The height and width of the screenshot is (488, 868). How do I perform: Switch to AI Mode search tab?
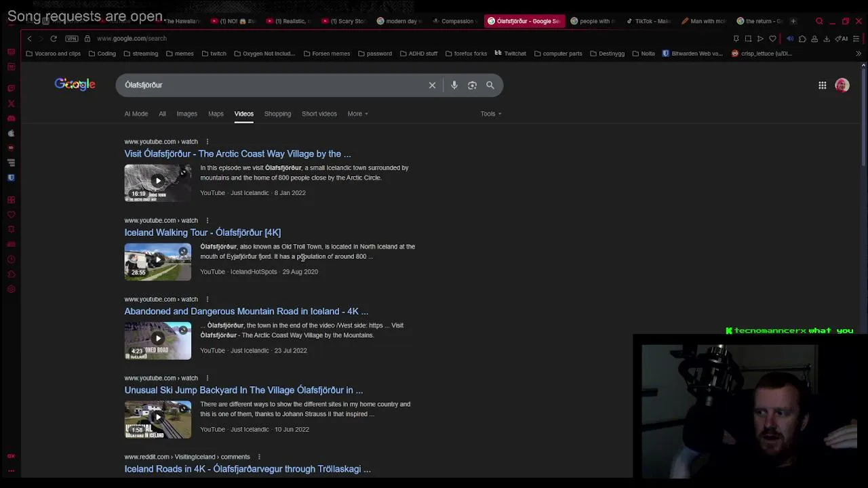[x=136, y=114]
